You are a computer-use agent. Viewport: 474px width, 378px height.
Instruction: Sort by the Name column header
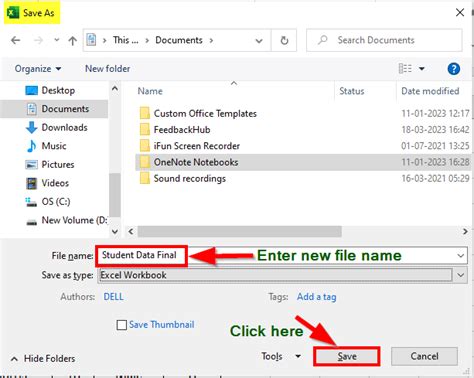point(150,91)
